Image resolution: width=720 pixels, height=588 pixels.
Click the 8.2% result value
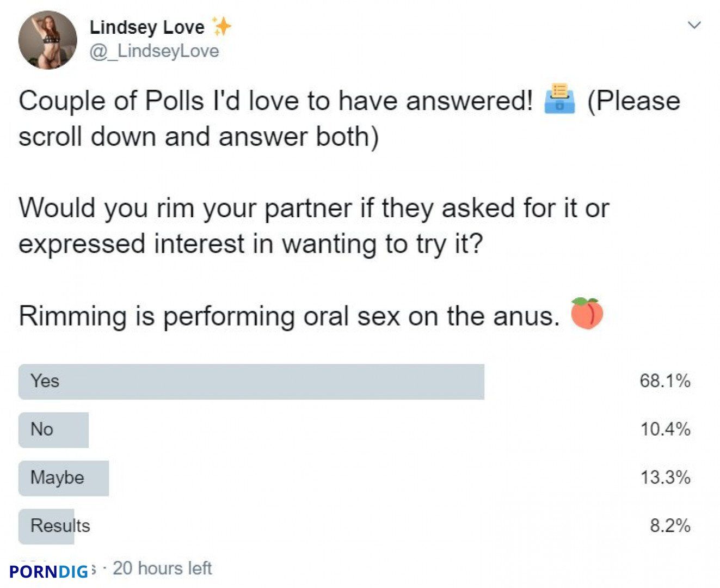pos(670,525)
